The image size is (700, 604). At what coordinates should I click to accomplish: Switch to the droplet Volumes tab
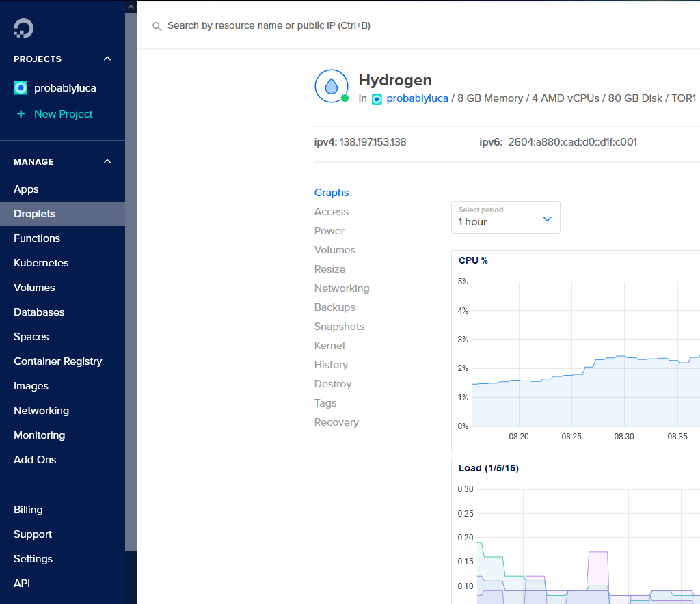click(x=334, y=250)
